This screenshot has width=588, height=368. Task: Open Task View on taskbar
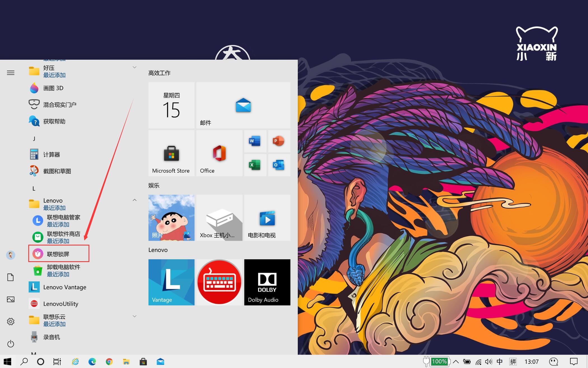57,362
